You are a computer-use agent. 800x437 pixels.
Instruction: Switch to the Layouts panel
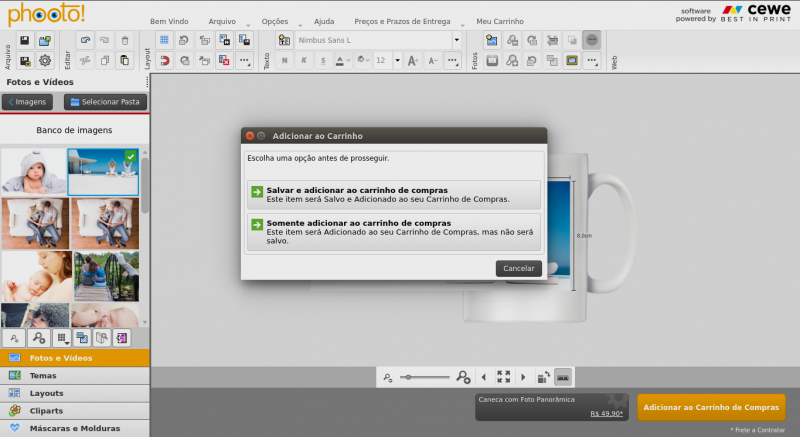pyautogui.click(x=74, y=393)
